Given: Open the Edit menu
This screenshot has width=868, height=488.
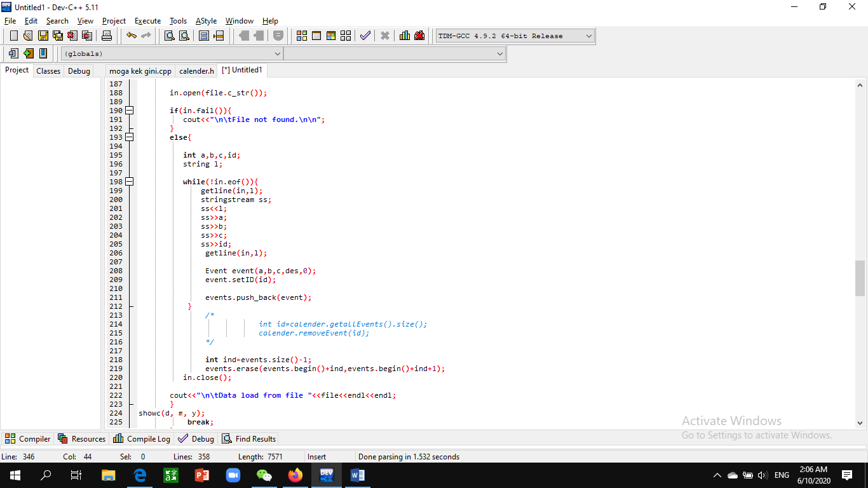Looking at the screenshot, I should [x=31, y=21].
